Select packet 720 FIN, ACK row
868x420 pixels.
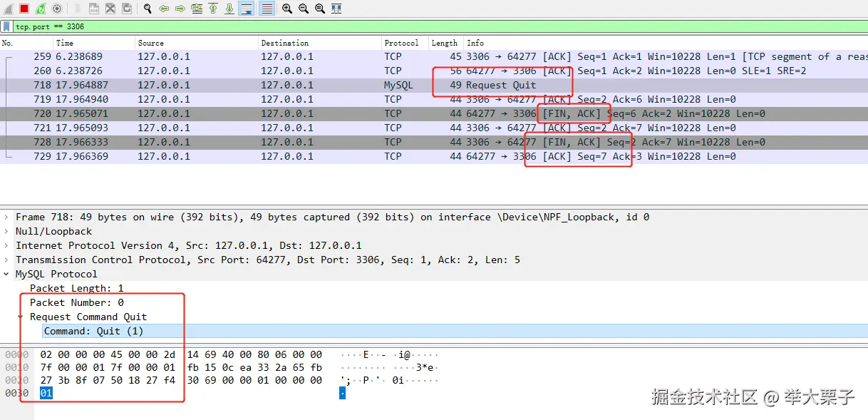pos(434,113)
